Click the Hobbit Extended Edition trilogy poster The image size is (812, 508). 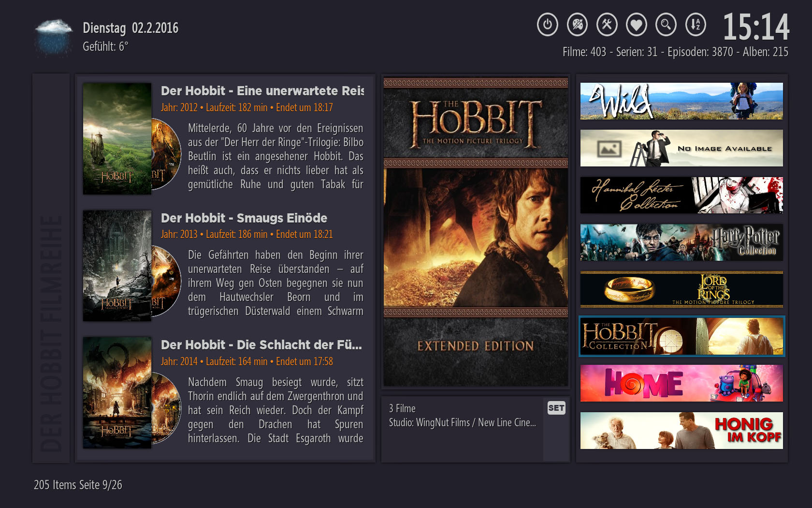(476, 232)
